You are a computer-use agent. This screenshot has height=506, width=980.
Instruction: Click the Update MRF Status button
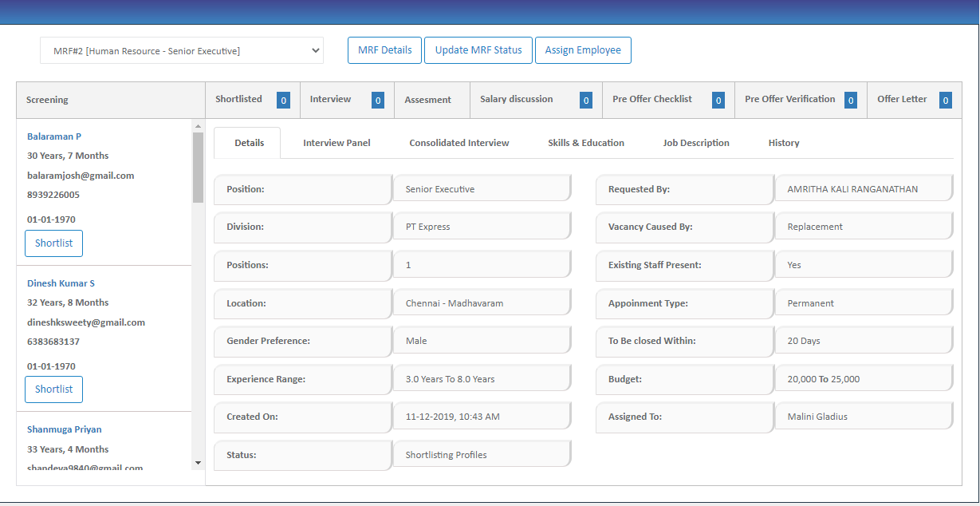tap(478, 49)
